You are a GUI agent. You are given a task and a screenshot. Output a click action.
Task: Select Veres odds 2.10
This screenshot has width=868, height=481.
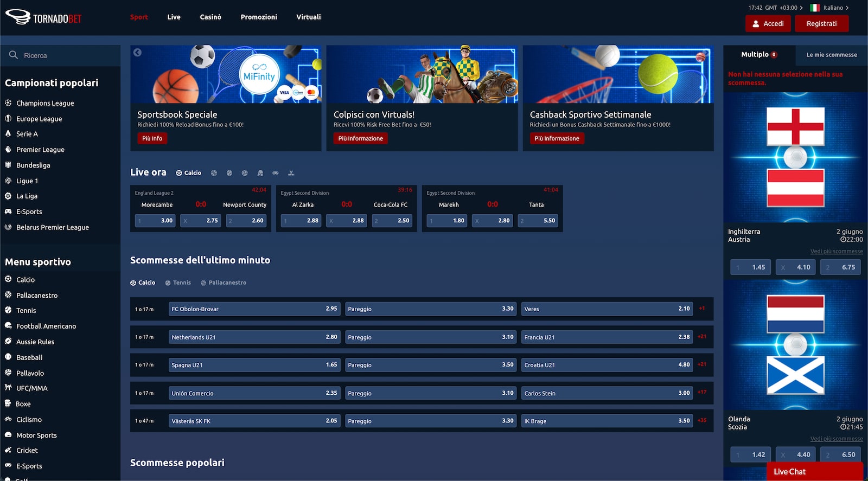[607, 309]
